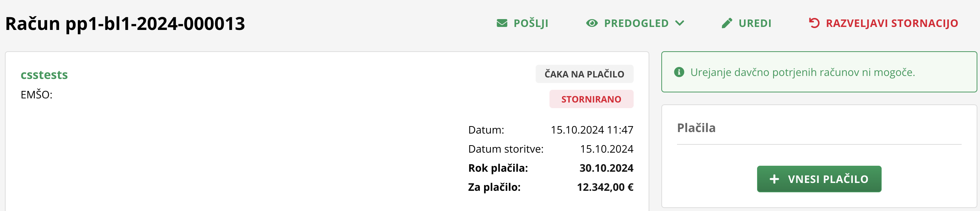The width and height of the screenshot is (980, 211).
Task: Click the plus icon on Vnesi plačilo
Action: pyautogui.click(x=774, y=179)
